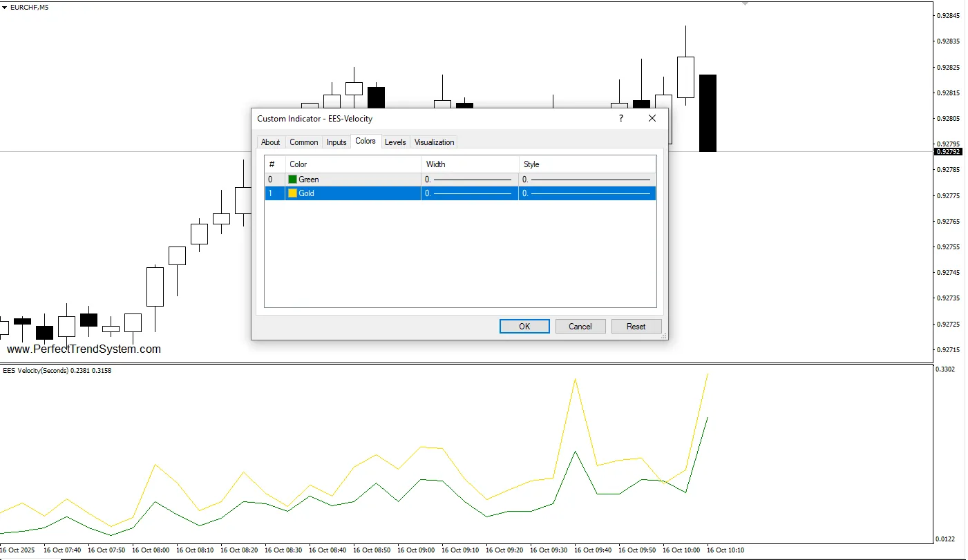Click the gray chart shift triangle marker
The height and width of the screenshot is (560, 968).
pos(745,4)
